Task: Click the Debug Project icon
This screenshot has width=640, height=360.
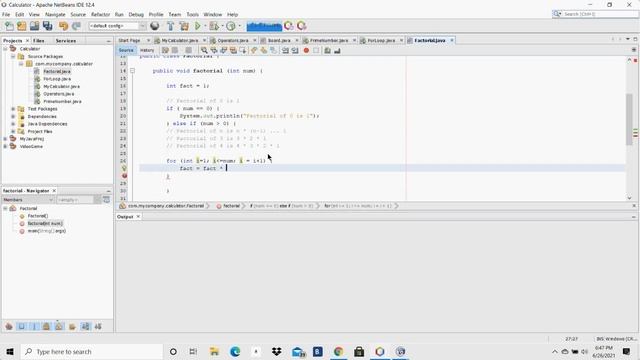Action: click(x=214, y=26)
